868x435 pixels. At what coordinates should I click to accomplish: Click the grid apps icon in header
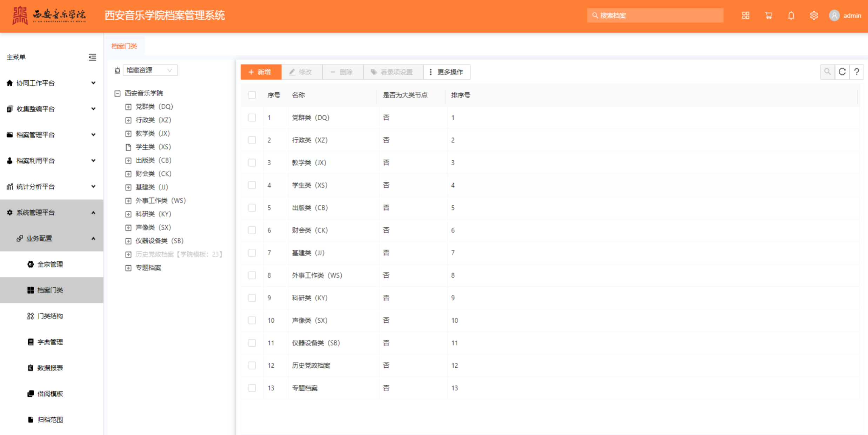tap(746, 16)
